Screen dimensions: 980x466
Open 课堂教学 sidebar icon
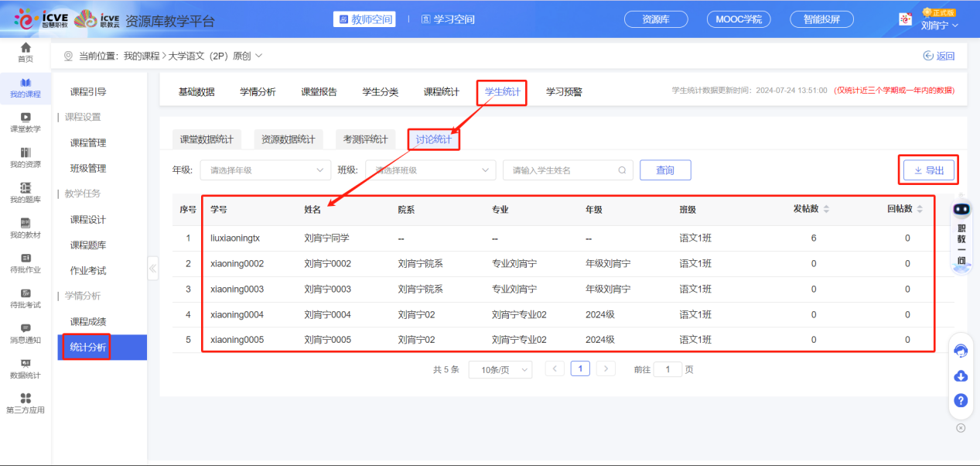(26, 122)
